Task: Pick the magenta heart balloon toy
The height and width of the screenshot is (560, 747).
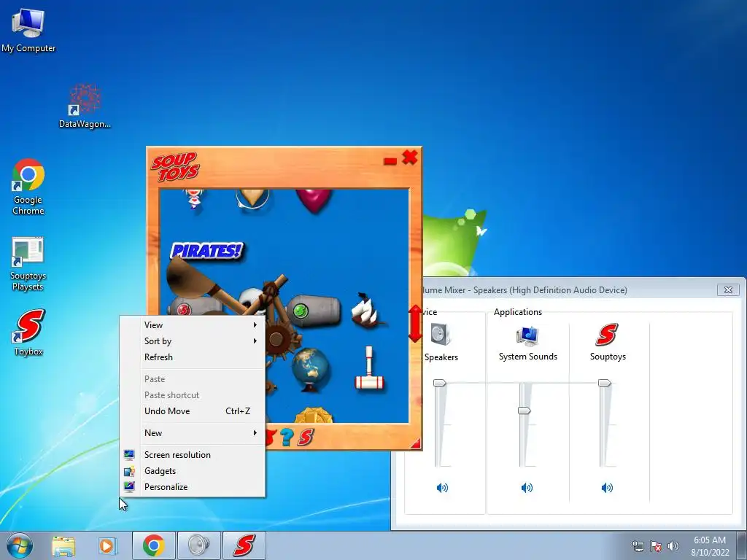Action: tap(314, 200)
